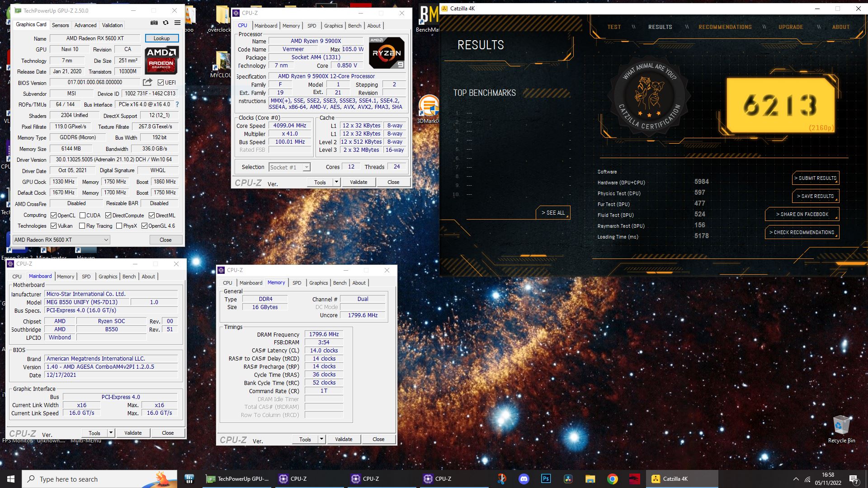Image resolution: width=868 pixels, height=488 pixels.
Task: Click the Ryzen 9 logo in CPU-Z
Action: [x=387, y=53]
